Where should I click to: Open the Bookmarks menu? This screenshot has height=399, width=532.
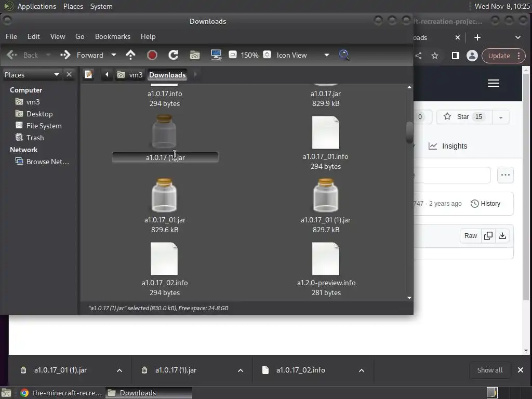(113, 36)
